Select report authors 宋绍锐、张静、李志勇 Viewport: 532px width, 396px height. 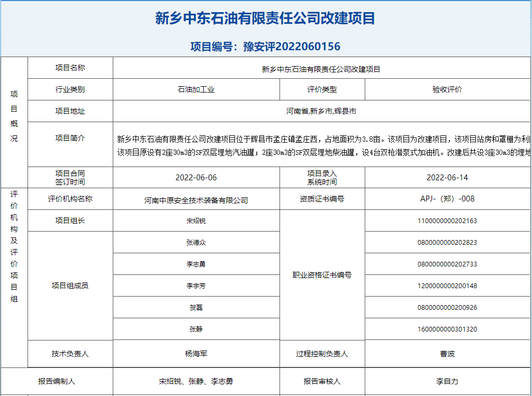[x=196, y=381]
